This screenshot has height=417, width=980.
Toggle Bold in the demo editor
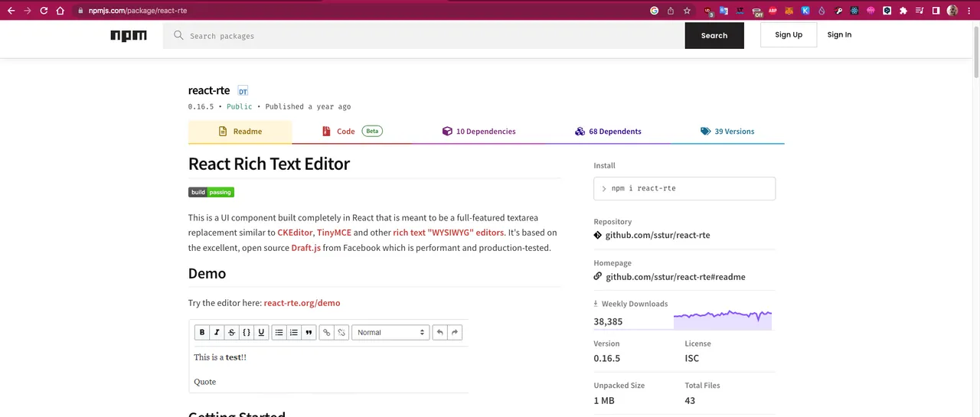click(x=202, y=332)
